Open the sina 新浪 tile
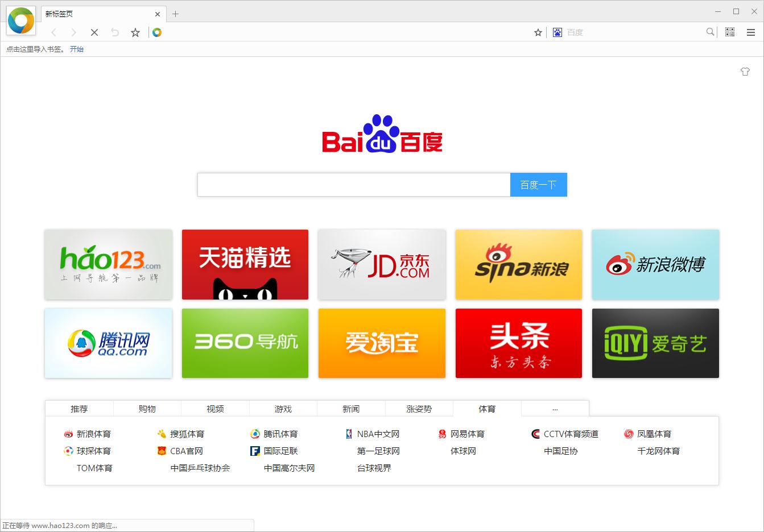Viewport: 764px width, 532px height. pyautogui.click(x=519, y=264)
